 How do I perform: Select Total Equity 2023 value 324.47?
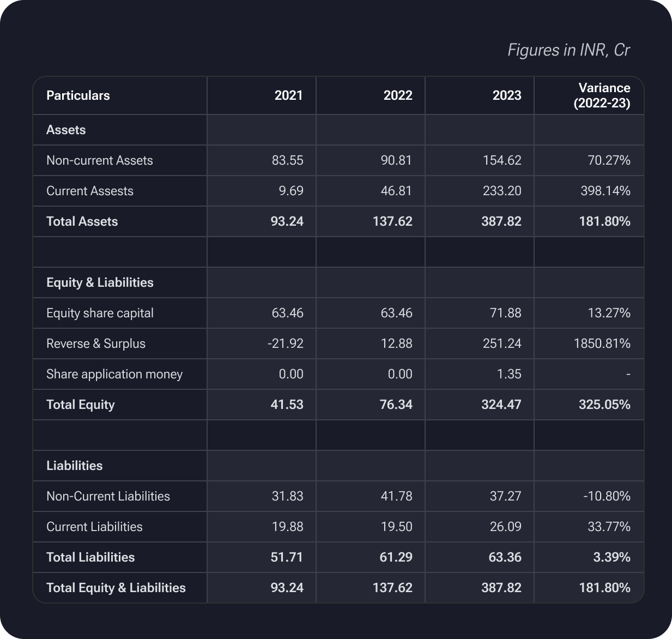[x=501, y=405]
